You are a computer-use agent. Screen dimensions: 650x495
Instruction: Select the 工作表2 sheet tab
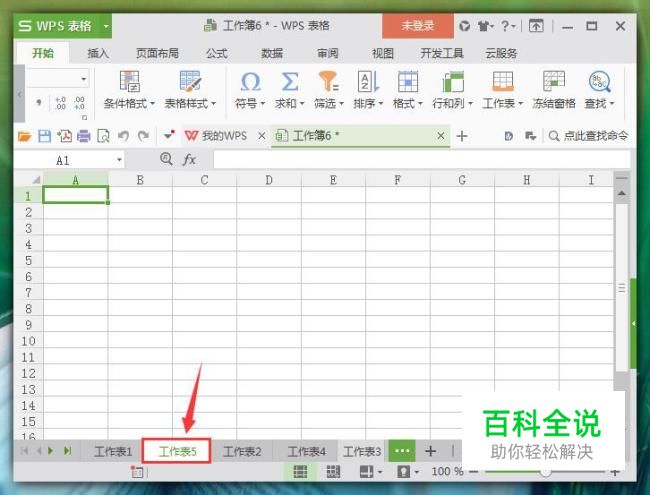pyautogui.click(x=242, y=451)
